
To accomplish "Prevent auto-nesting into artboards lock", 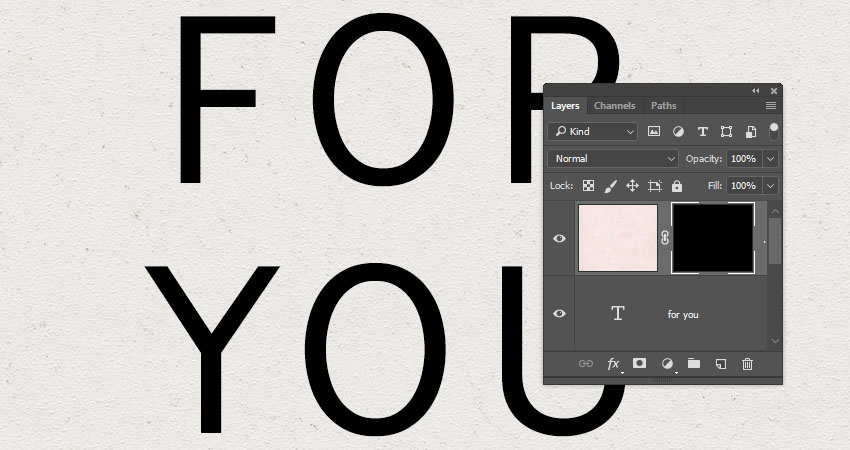I will [x=655, y=186].
